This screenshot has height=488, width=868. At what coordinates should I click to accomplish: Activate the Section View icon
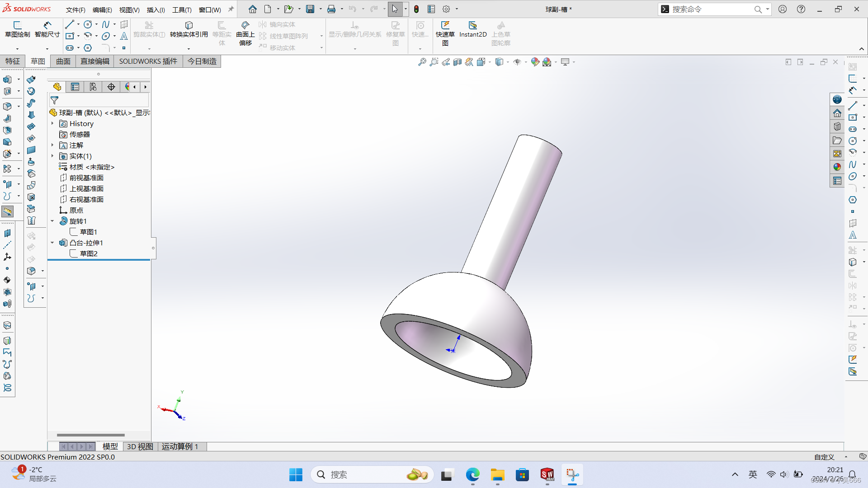458,62
